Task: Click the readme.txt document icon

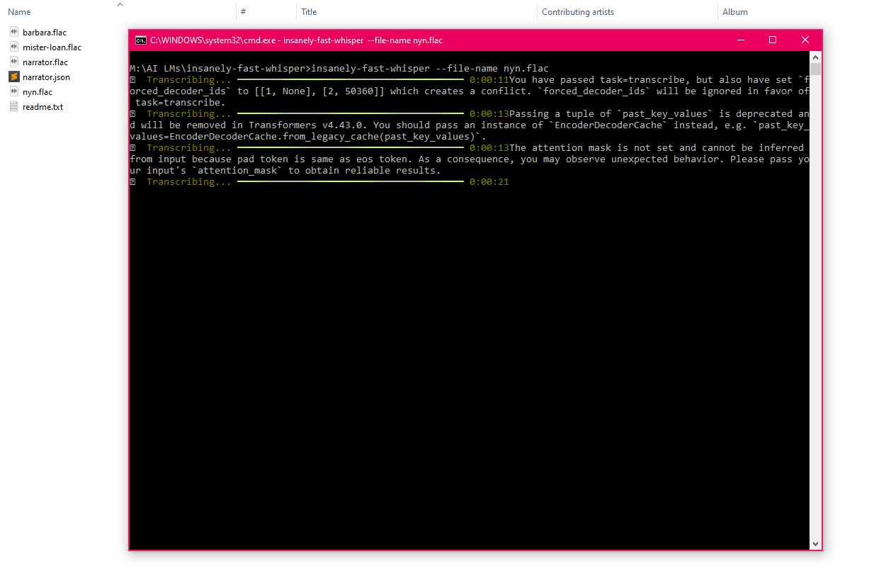Action: (14, 107)
